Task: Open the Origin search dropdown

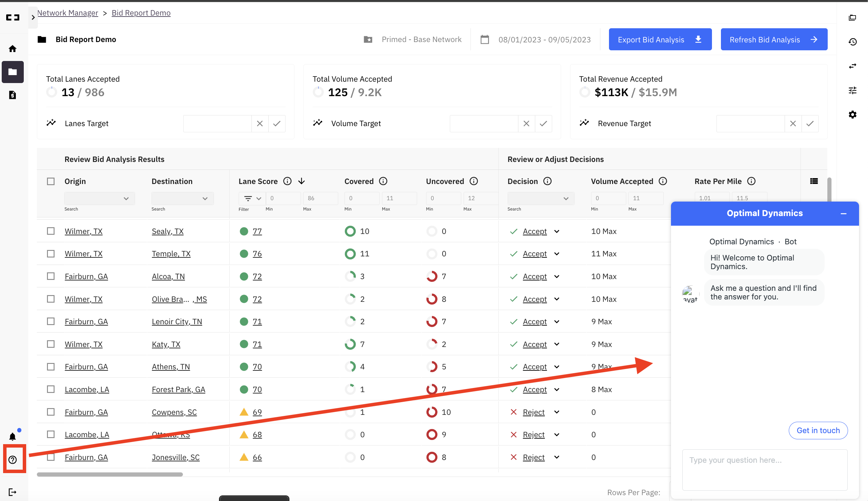Action: click(x=99, y=198)
